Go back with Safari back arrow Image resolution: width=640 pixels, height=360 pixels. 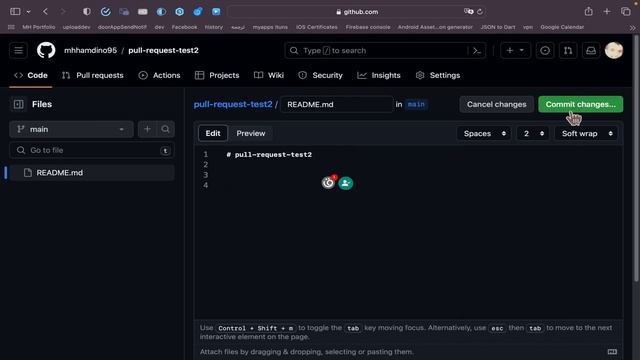tap(45, 11)
